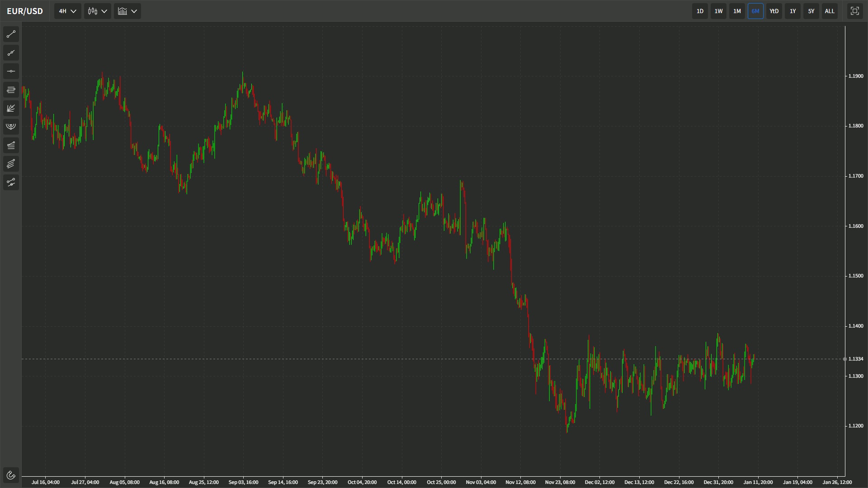Image resolution: width=868 pixels, height=488 pixels.
Task: Select the Fibonacci fan tool
Action: (x=11, y=108)
